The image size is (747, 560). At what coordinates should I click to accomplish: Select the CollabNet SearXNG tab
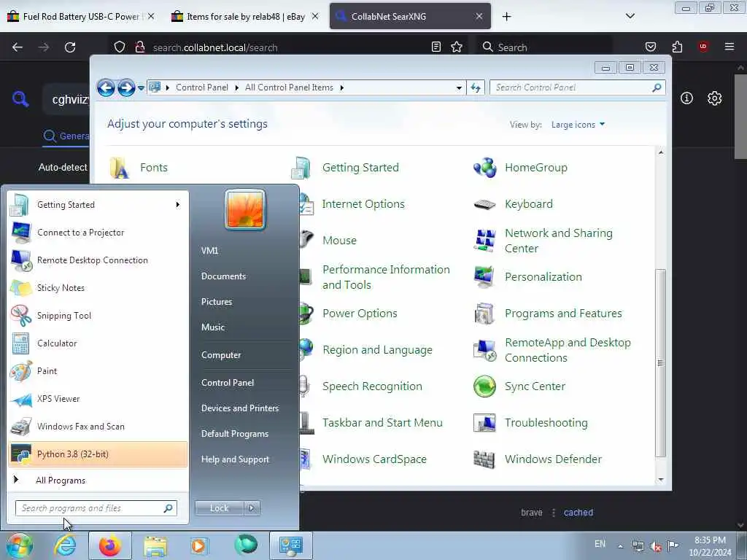pos(410,16)
